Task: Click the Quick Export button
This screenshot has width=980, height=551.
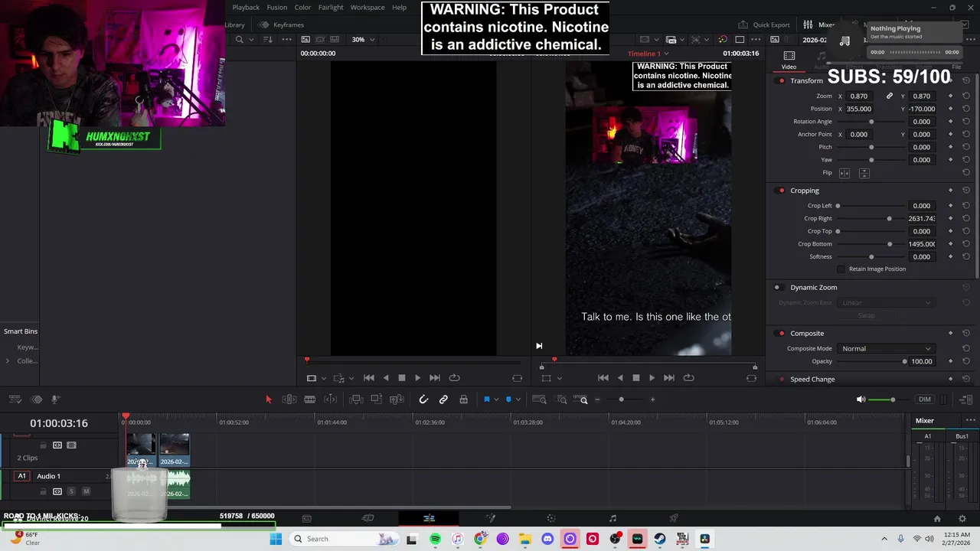Action: [x=764, y=24]
